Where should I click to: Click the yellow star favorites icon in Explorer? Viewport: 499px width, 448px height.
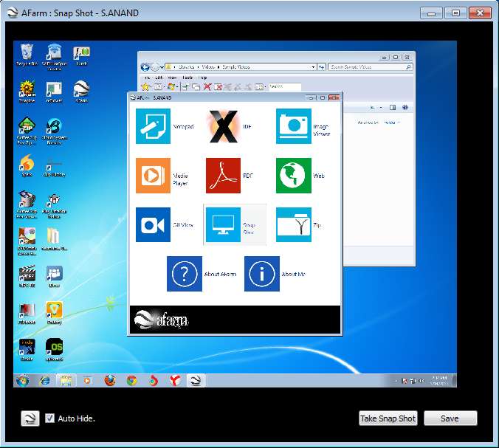click(x=145, y=86)
